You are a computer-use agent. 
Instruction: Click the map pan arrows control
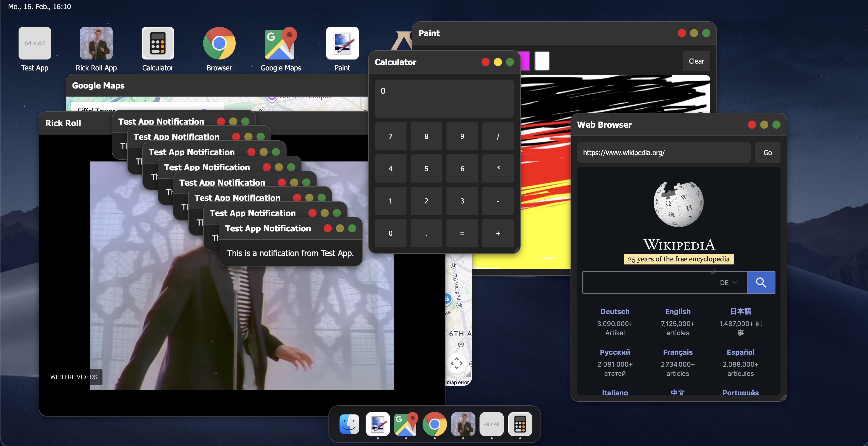coord(456,363)
